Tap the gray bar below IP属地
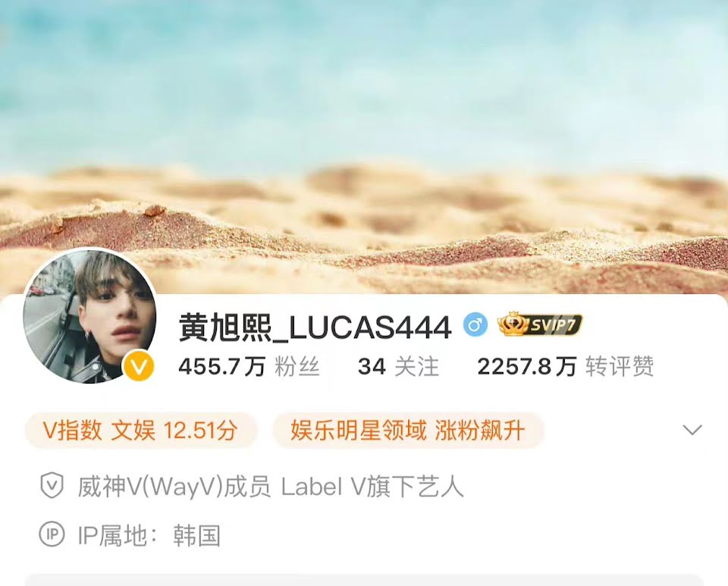 tap(364, 580)
